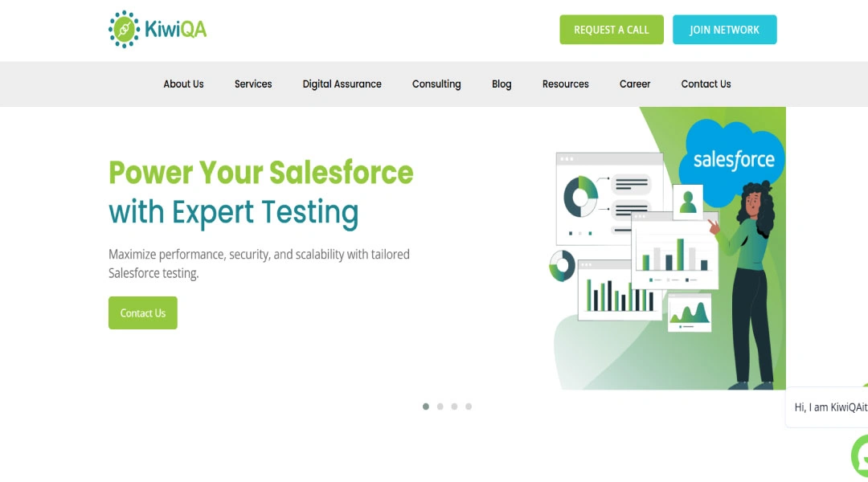
Task: Expand the Resources menu
Action: [x=565, y=84]
